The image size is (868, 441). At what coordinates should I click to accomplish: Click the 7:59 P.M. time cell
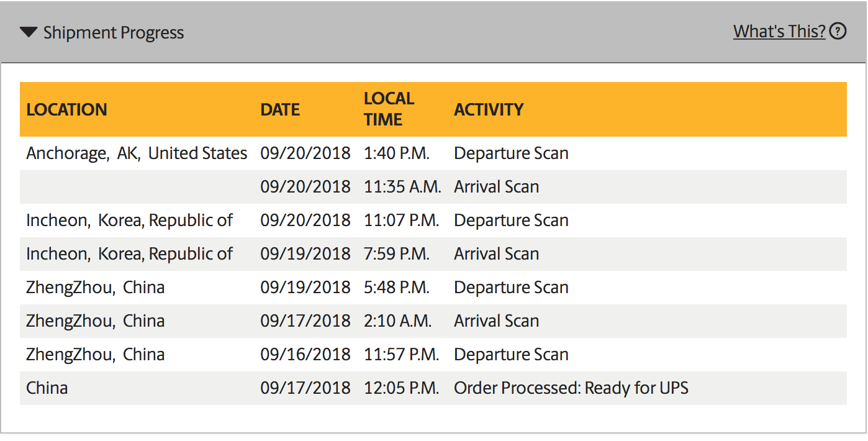click(396, 254)
